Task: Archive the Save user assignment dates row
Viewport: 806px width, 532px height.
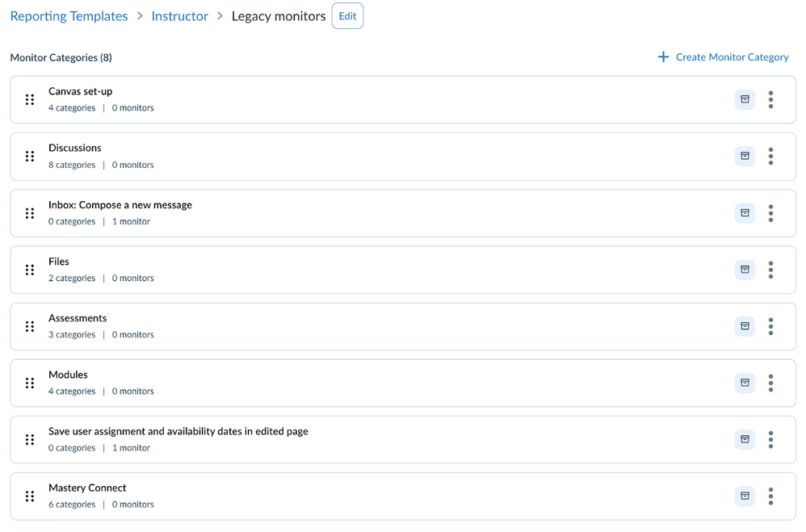Action: pos(745,439)
